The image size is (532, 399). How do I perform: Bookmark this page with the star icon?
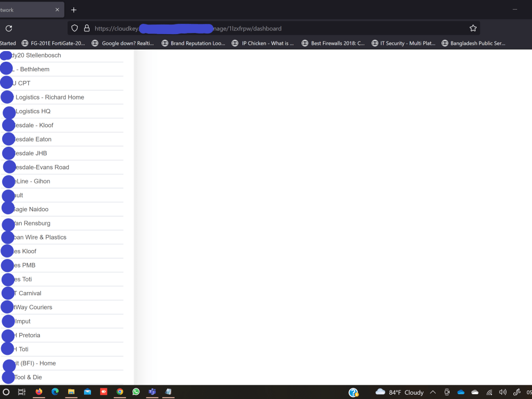coord(473,28)
